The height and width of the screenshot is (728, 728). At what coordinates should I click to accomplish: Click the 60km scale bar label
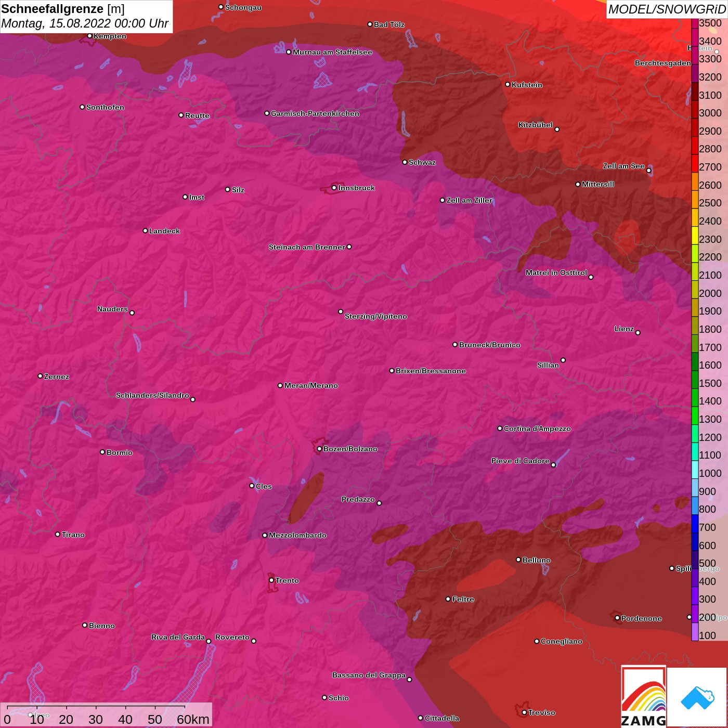point(193,719)
